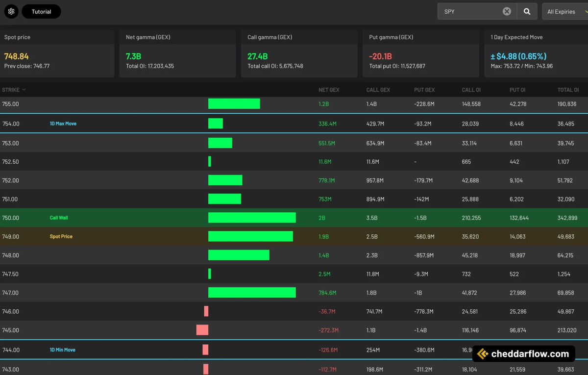Screen dimensions: 588x375
Task: Click net GEX value 753M
Action: [x=325, y=199]
